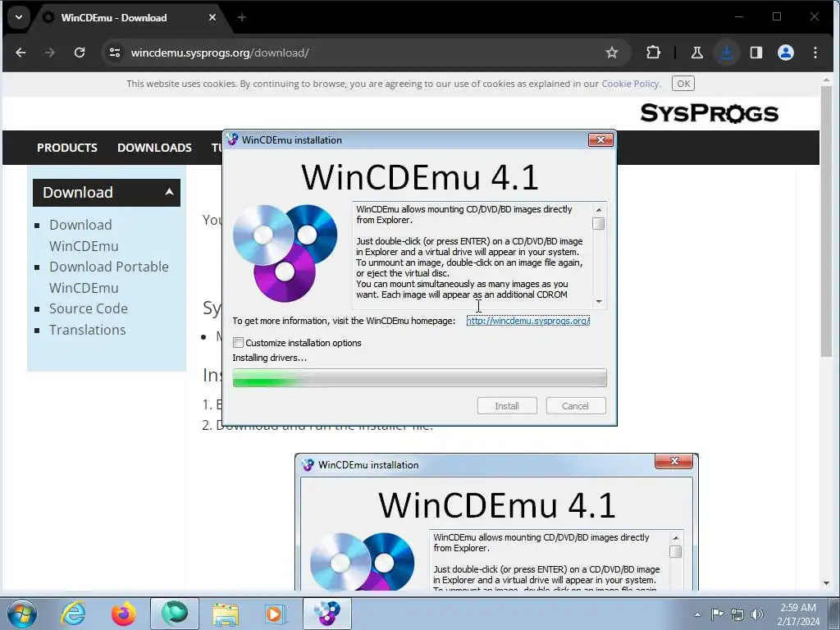Open network status tray icon
The image size is (840, 630).
pos(737,614)
